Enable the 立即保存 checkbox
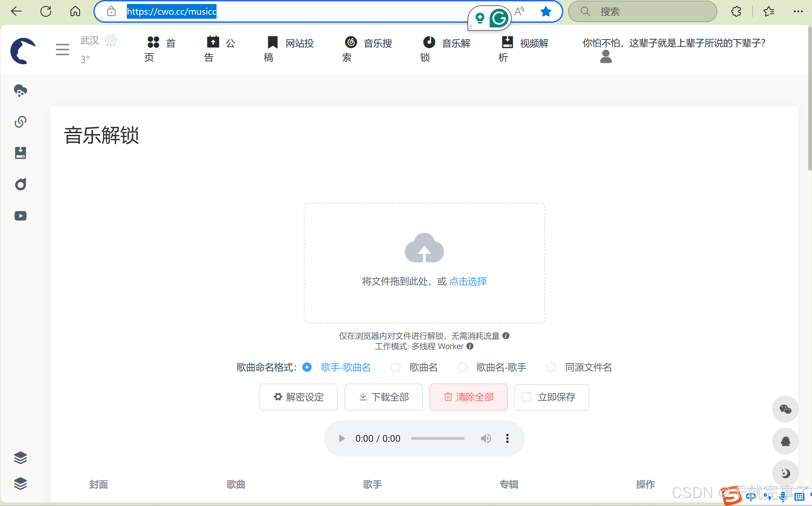Screen dimensions: 812x506 tap(526, 397)
